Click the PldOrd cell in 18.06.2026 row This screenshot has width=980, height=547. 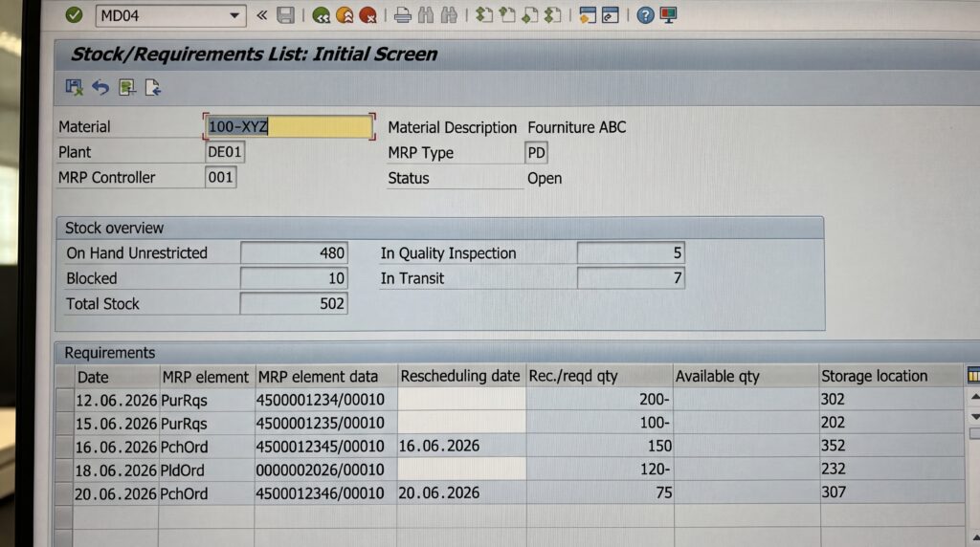(x=207, y=470)
